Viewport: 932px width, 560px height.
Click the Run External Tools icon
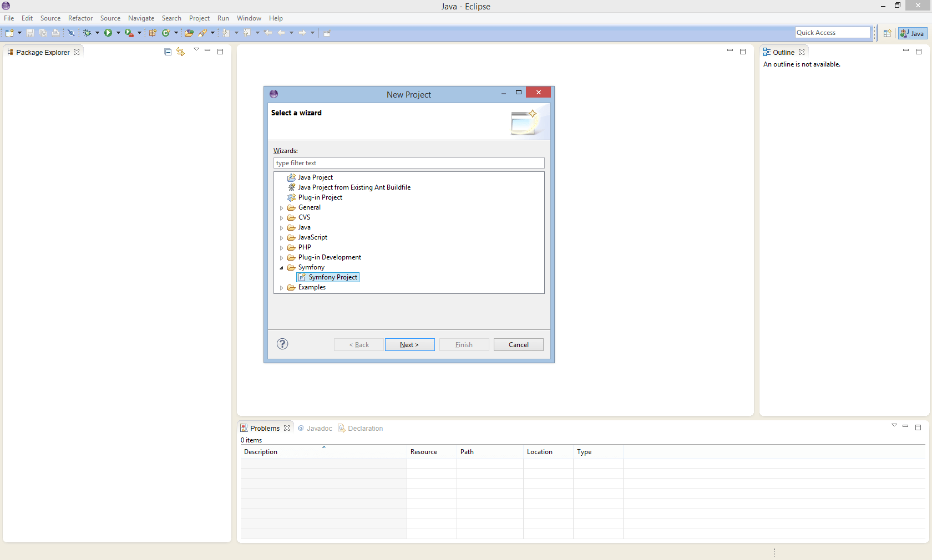click(129, 33)
